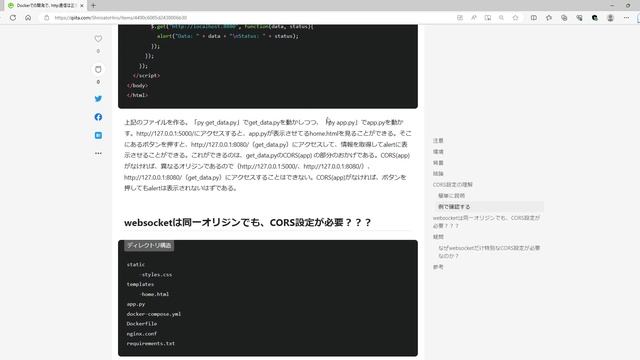This screenshot has height=360, width=640.
Task: Reload the page with the refresh icon
Action: [13, 18]
